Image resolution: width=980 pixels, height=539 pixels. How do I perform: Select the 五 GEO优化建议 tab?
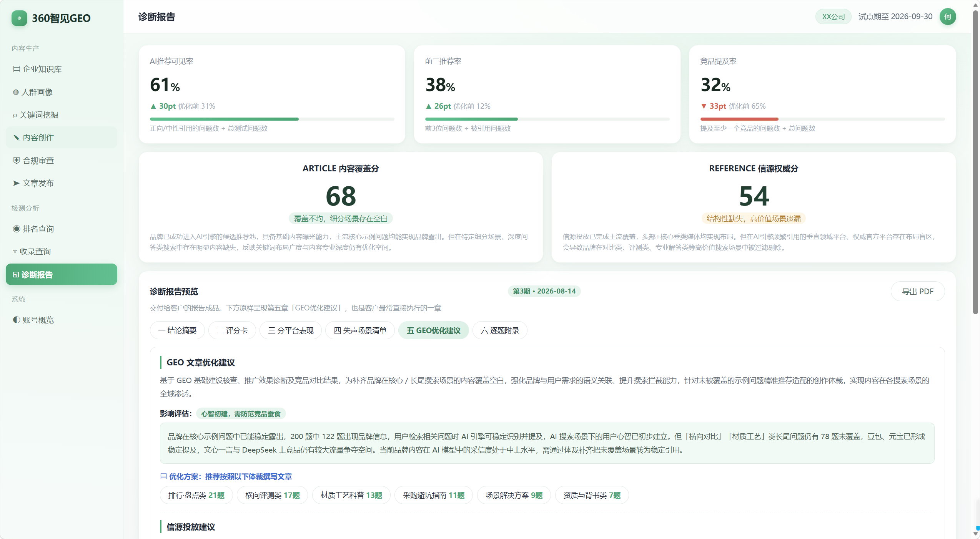tap(434, 330)
